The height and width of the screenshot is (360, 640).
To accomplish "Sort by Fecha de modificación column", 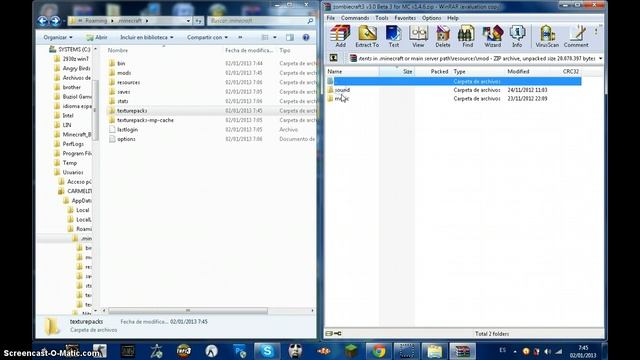I will [249, 50].
